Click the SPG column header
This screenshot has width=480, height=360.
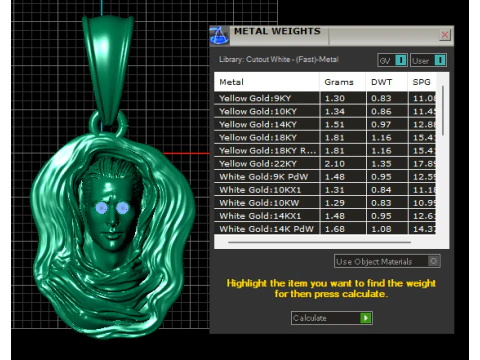422,82
